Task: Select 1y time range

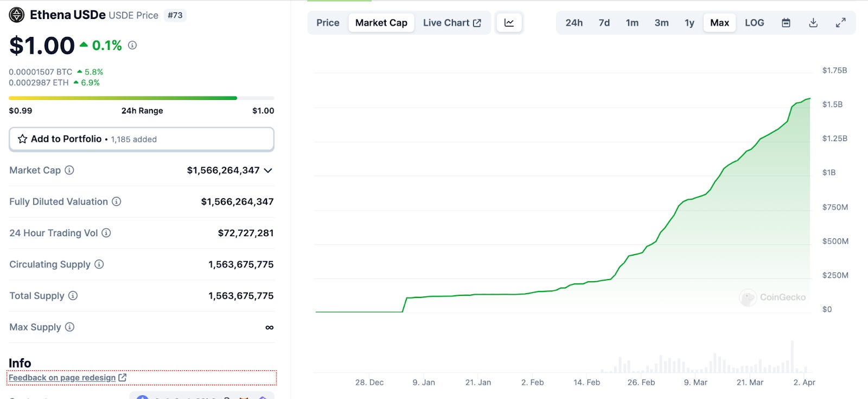Action: point(690,23)
